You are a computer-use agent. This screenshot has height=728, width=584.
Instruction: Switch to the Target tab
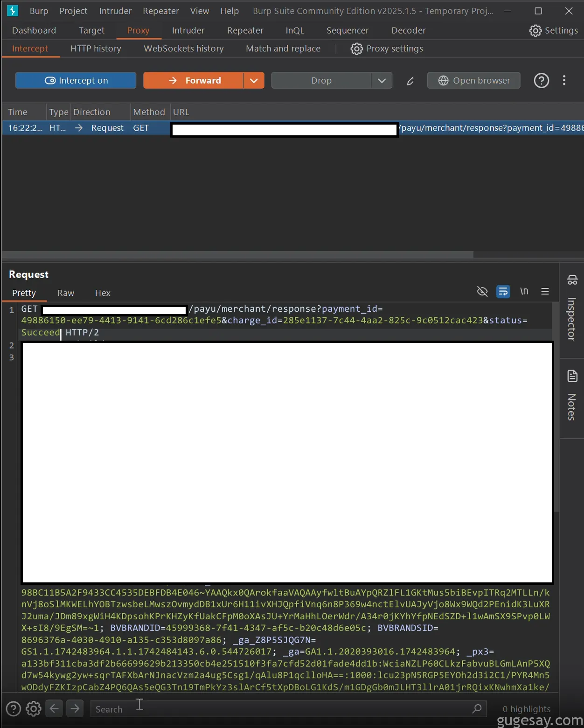click(91, 30)
